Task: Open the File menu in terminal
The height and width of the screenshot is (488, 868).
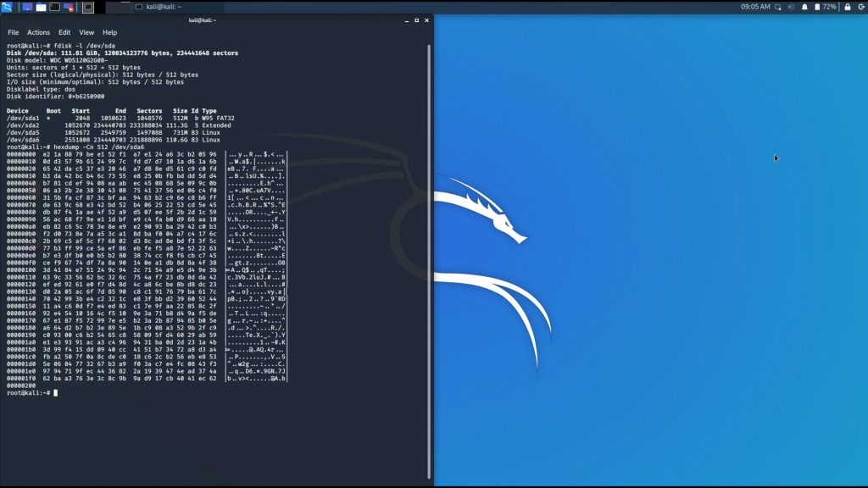Action: point(14,33)
